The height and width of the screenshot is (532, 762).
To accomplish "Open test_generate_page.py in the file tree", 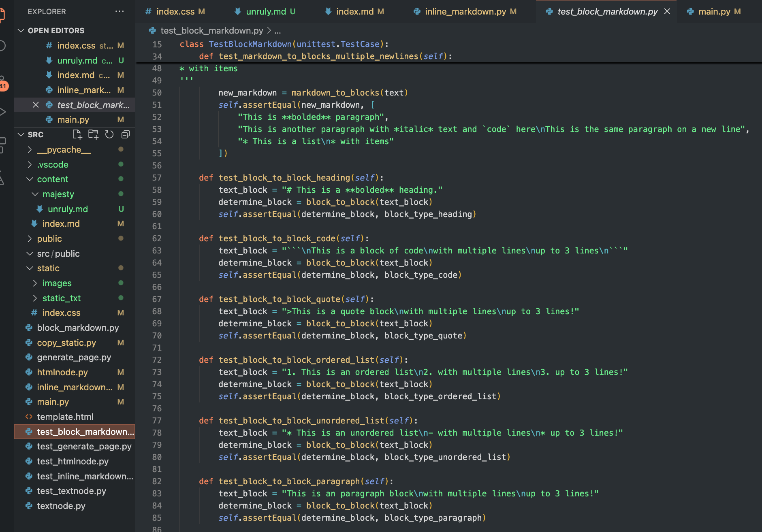I will coord(75,446).
